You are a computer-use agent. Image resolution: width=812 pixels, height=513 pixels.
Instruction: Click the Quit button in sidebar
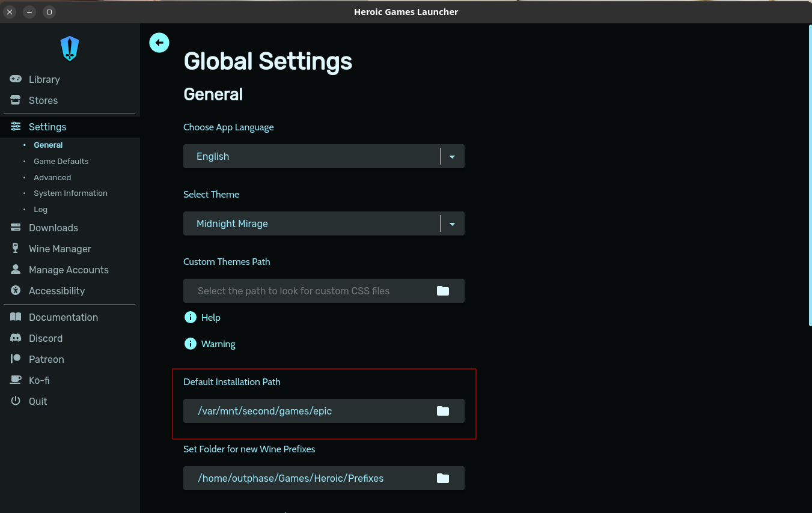pos(37,401)
